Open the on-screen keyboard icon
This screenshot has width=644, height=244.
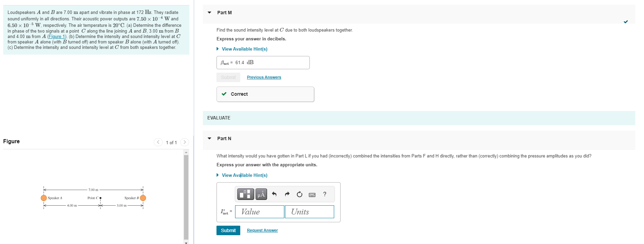point(312,194)
